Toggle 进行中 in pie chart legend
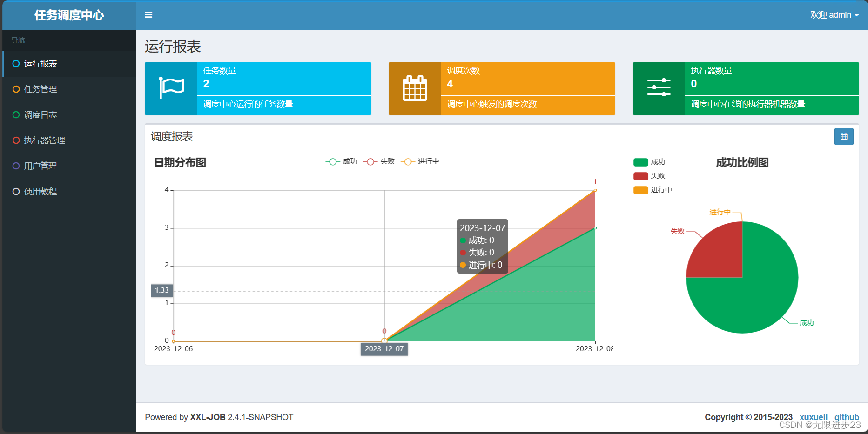 coord(653,190)
